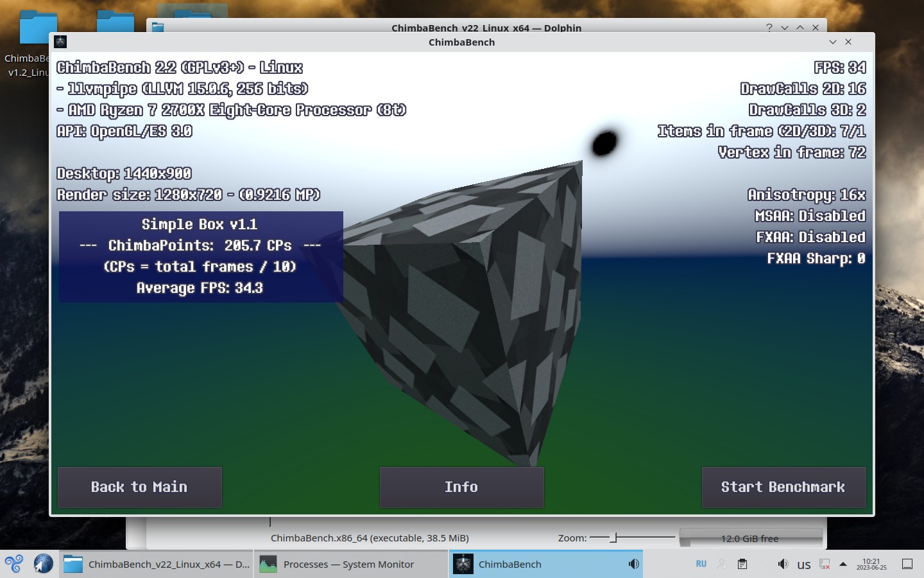Screen dimensions: 924x578
Task: Open the system tray volume control
Action: pos(783,564)
